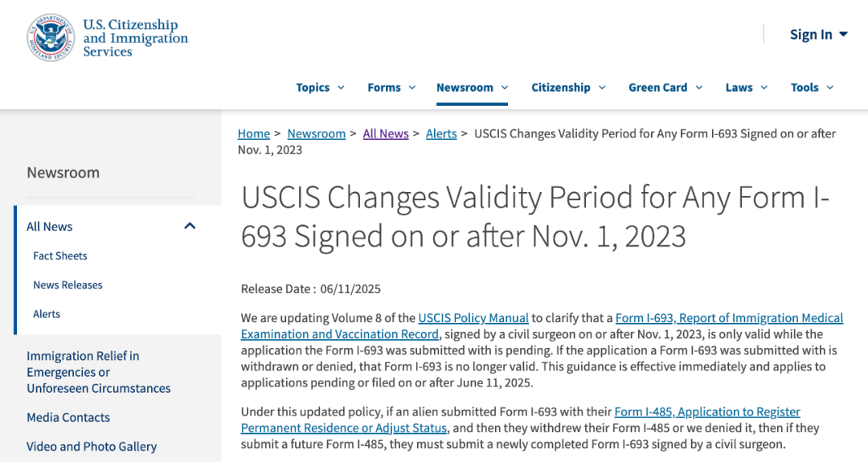Collapse the All News sidebar section

(190, 226)
